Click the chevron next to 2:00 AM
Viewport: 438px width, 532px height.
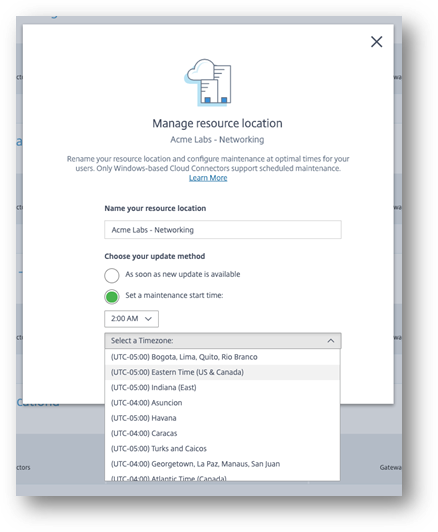148,319
